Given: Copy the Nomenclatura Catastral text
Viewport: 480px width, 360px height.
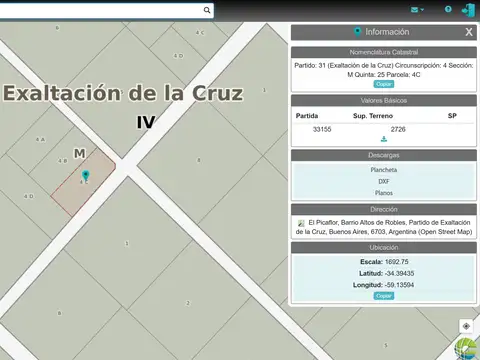Looking at the screenshot, I should (384, 84).
